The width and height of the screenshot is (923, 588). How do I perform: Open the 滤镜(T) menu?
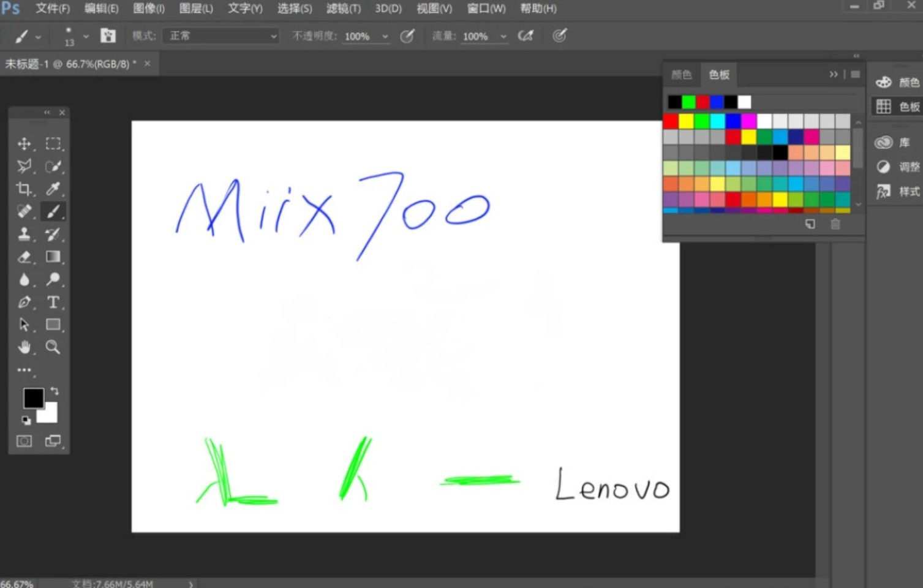point(344,9)
